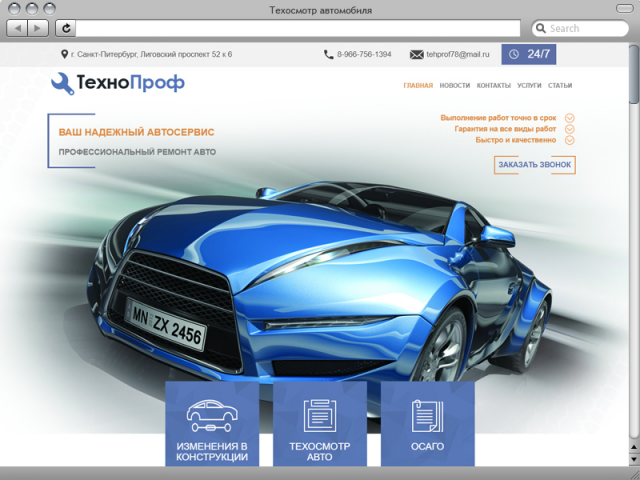Click the scrollbar up arrow at bottom
The height and width of the screenshot is (480, 640).
point(634,447)
